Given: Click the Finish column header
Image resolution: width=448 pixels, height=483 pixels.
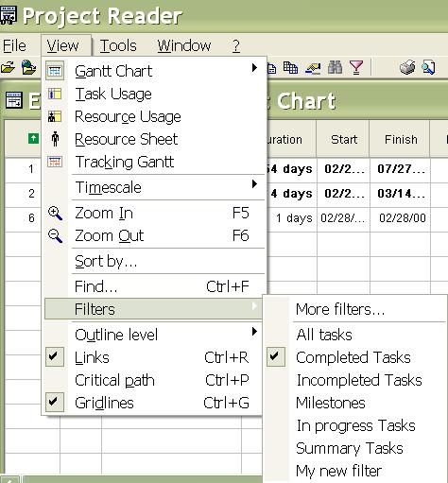Looking at the screenshot, I should coord(400,139).
